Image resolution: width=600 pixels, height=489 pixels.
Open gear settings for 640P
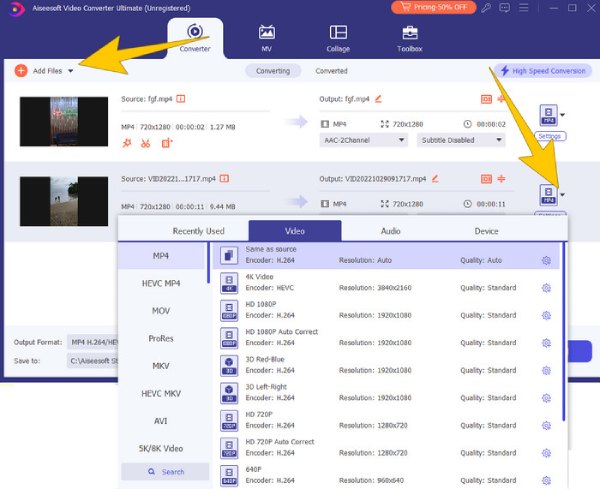[x=546, y=480]
